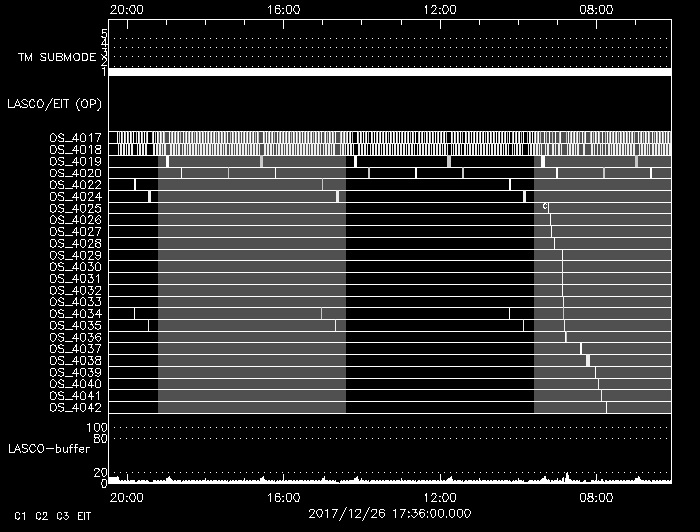Click the C2 legend entry
The image size is (700, 532).
point(42,516)
